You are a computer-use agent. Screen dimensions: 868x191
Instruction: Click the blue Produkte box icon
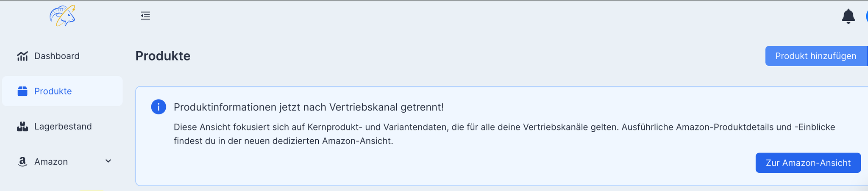coord(22,91)
